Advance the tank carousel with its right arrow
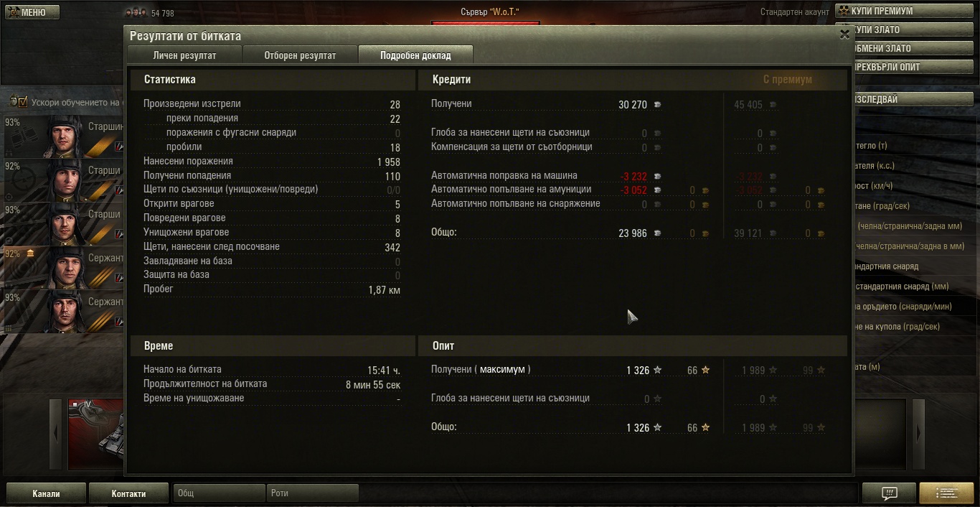The height and width of the screenshot is (507, 980). (918, 434)
